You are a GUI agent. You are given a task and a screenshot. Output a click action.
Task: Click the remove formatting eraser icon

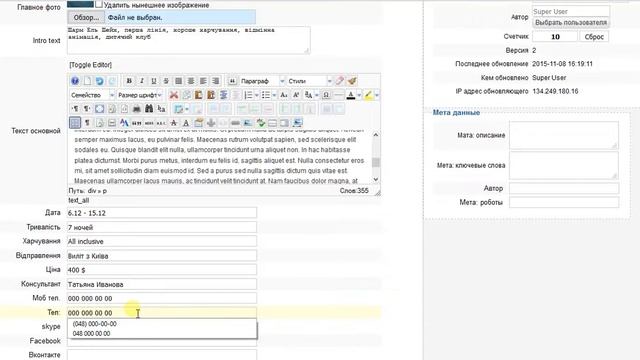[340, 81]
